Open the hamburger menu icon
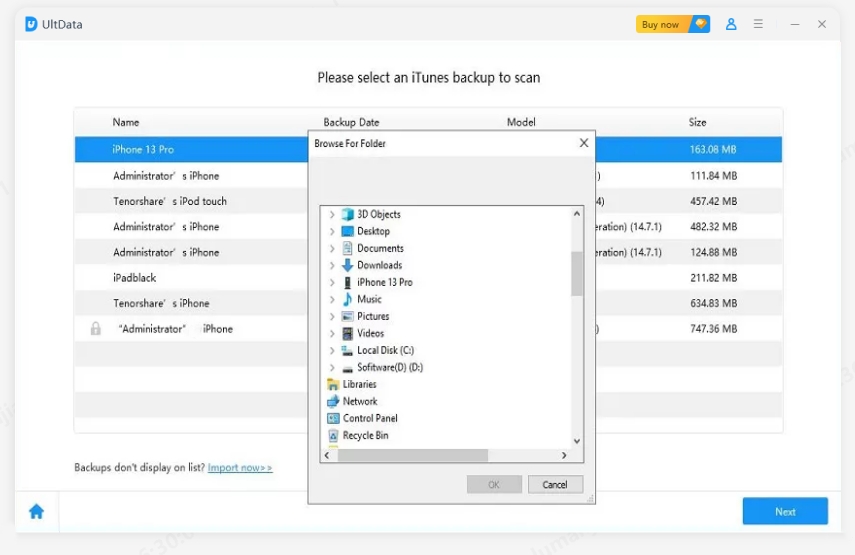Image resolution: width=855 pixels, height=555 pixels. [758, 24]
